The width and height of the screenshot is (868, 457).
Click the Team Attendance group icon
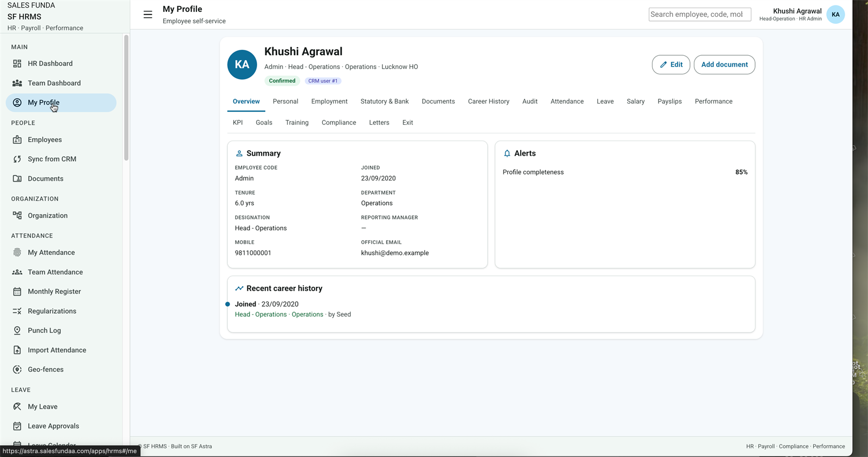point(17,272)
